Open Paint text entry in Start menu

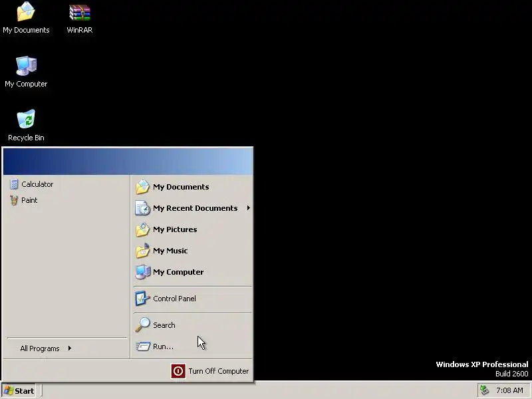point(29,200)
